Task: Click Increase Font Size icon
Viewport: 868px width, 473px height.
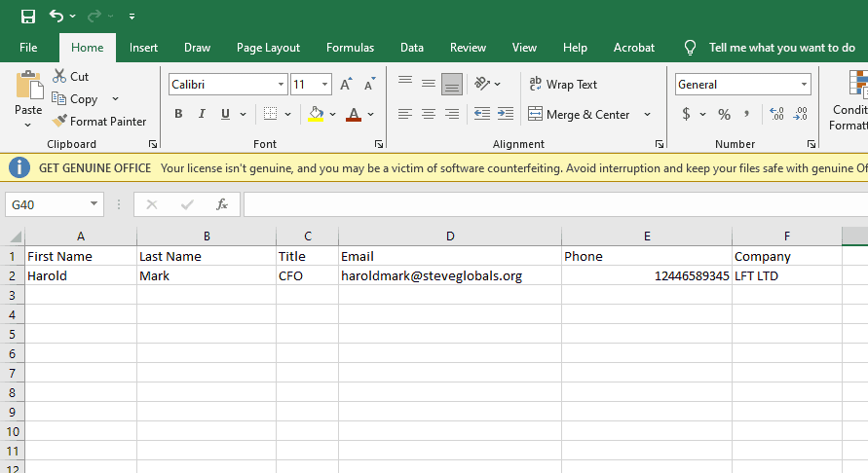Action: pyautogui.click(x=346, y=85)
